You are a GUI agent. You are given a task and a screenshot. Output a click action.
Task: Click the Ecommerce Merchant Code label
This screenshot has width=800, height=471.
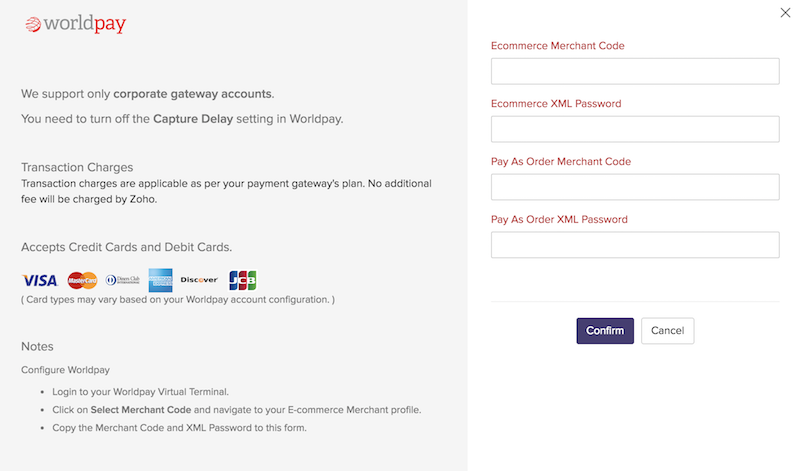[x=558, y=46]
